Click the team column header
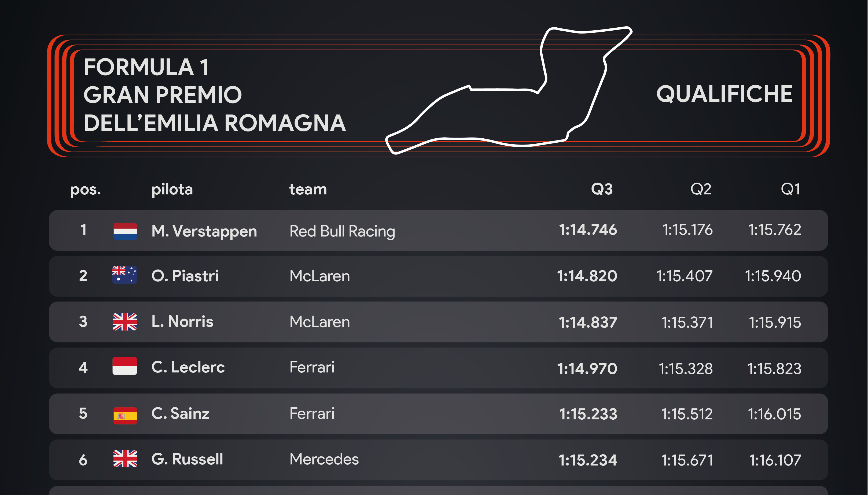This screenshot has width=868, height=495. click(x=308, y=189)
